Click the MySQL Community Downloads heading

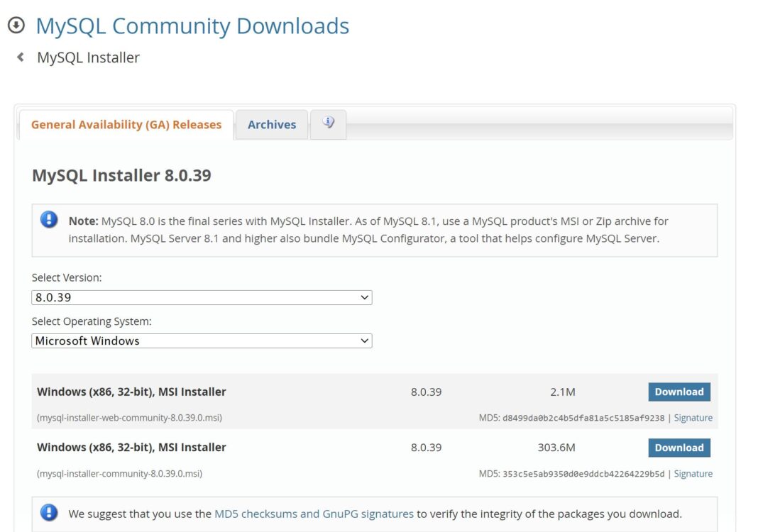click(192, 26)
